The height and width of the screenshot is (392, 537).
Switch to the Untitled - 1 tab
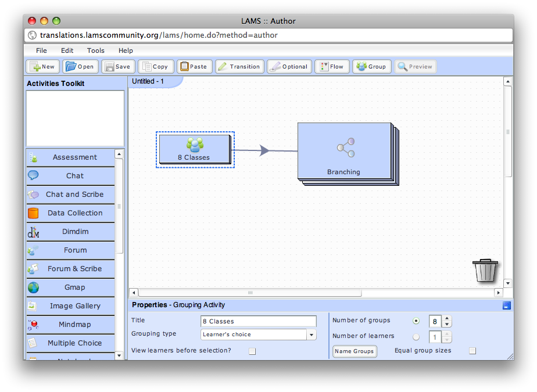(x=148, y=81)
